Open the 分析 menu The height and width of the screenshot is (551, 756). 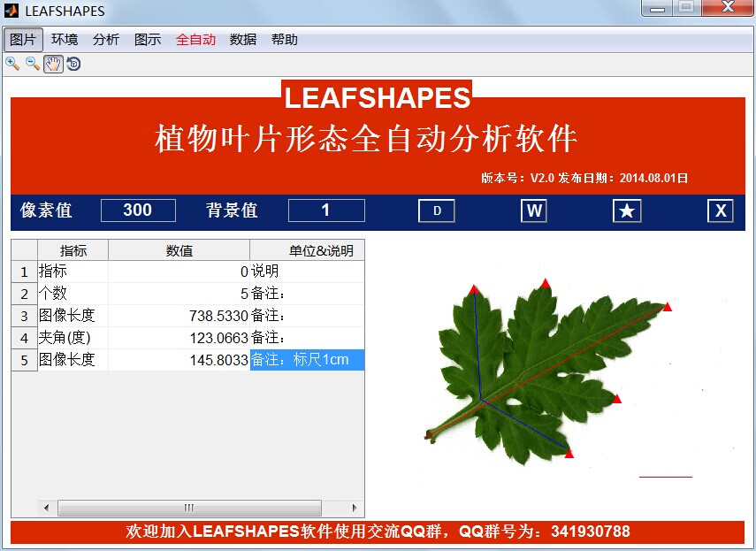click(106, 40)
